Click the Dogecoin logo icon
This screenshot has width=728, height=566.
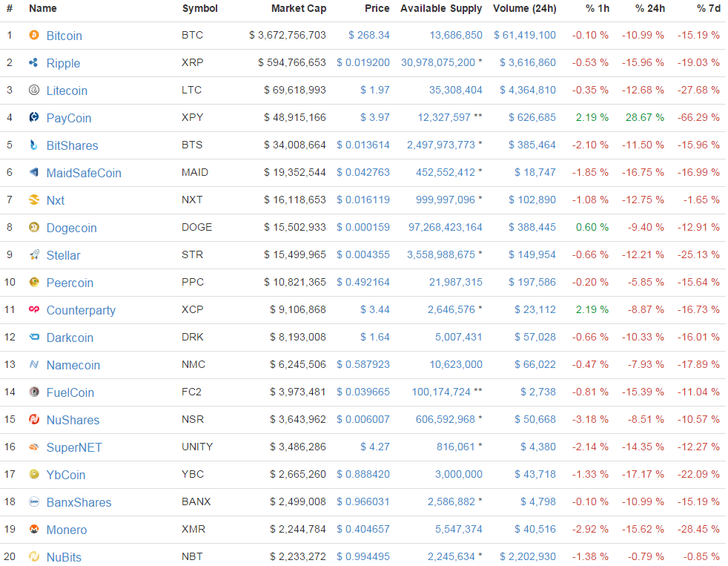point(33,228)
